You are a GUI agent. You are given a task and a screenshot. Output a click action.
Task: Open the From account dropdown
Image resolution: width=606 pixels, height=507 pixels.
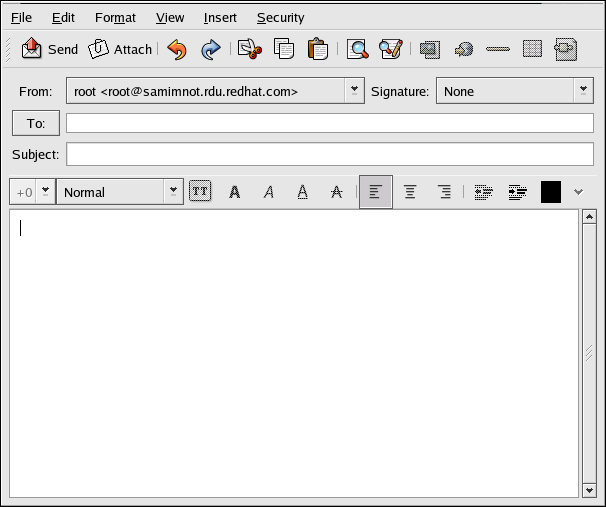(354, 91)
